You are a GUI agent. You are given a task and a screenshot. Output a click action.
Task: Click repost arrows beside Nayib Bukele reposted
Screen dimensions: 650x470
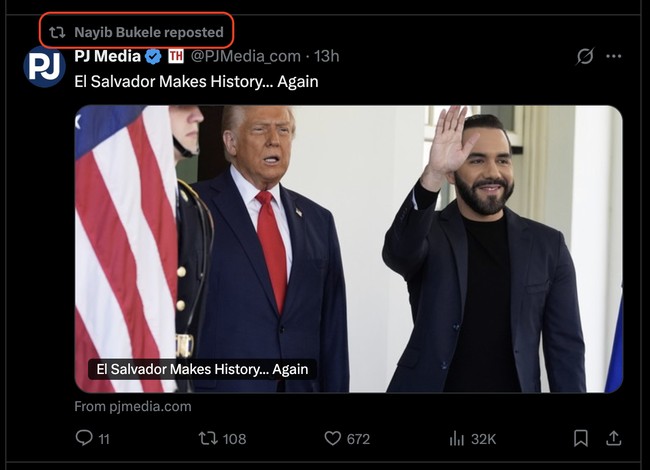point(57,32)
